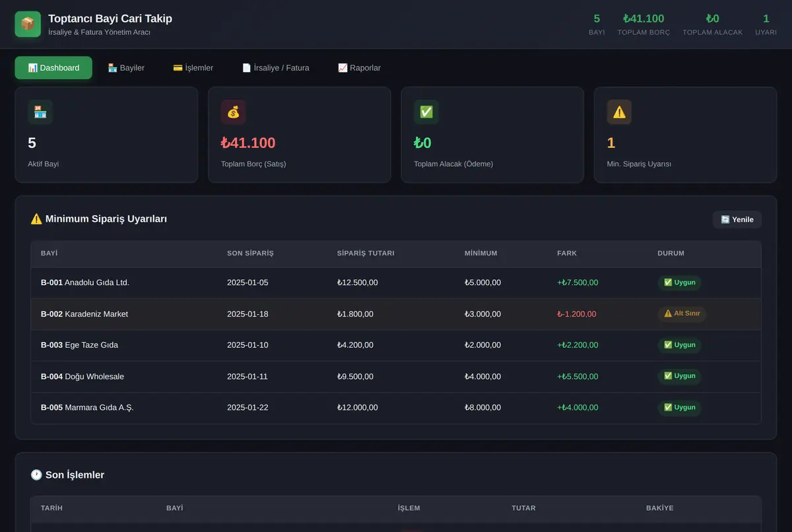
Task: Click the red ₺-1.200,00 difference value
Action: click(x=577, y=314)
